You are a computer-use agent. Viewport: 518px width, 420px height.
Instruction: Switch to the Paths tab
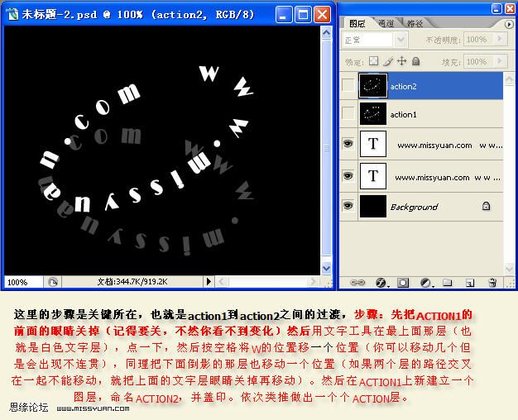415,23
